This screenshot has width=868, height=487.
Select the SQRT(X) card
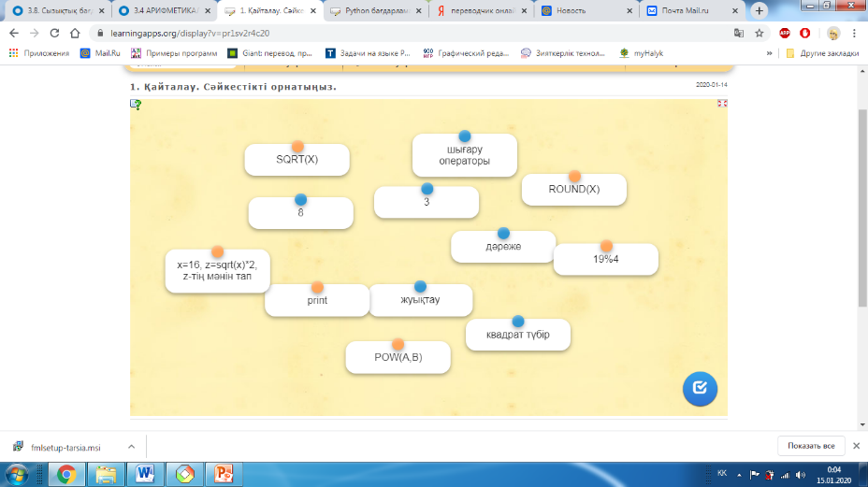coord(297,160)
